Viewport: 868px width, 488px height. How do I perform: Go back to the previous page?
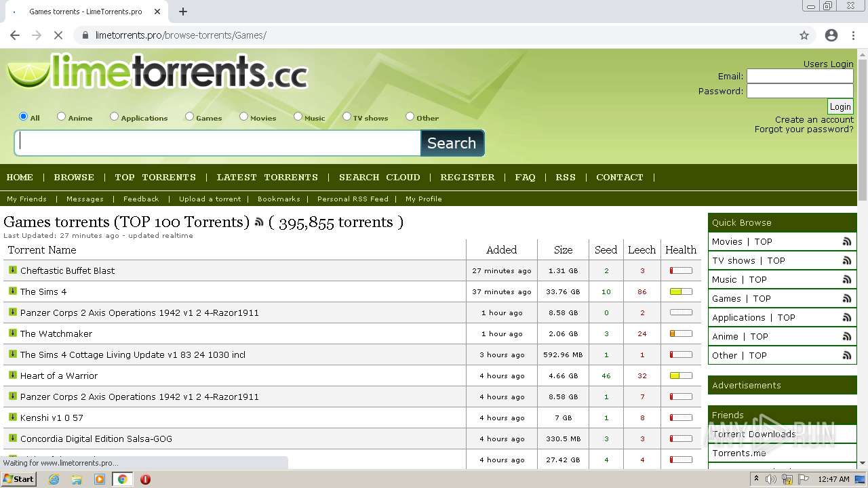click(15, 35)
